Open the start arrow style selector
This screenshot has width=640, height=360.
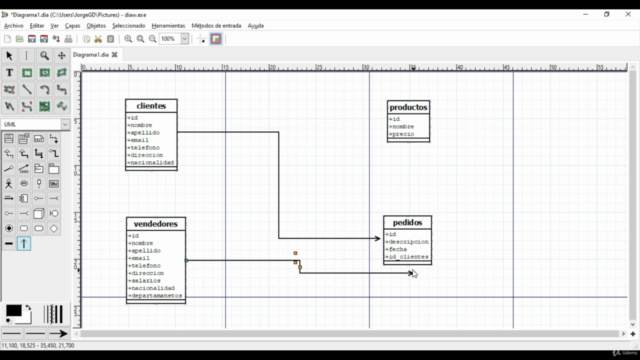click(x=12, y=333)
